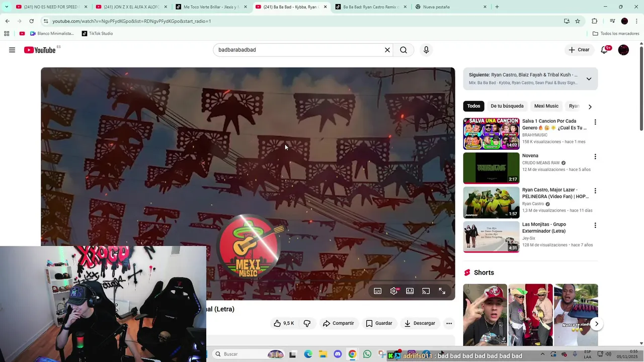
Task: Install app icon in address bar
Action: 567,21
